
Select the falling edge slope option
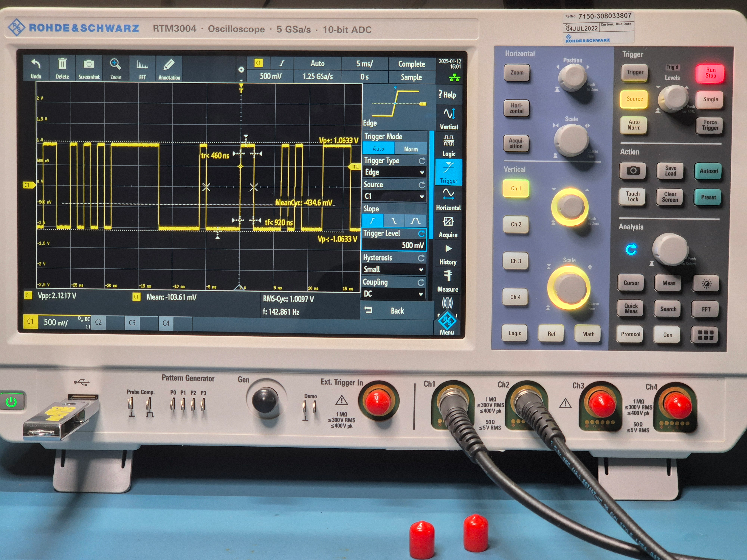click(394, 221)
